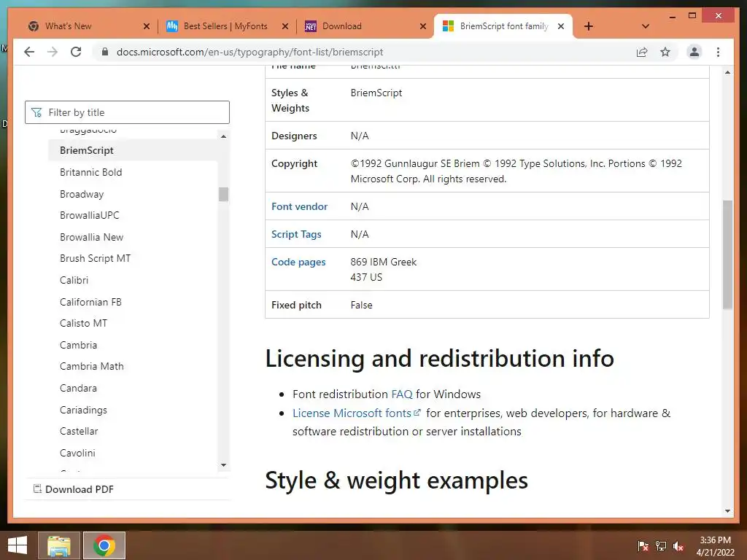The image size is (747, 560).
Task: Open network status tray icon
Action: (x=661, y=546)
